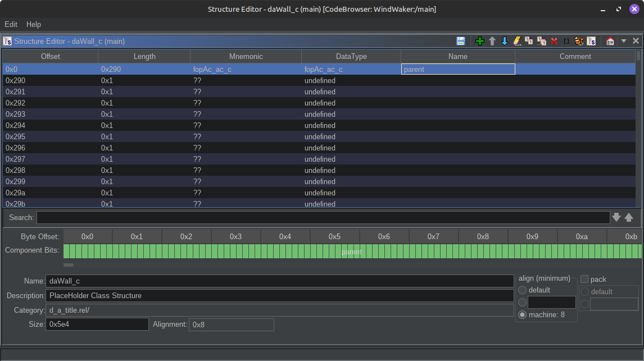
Task: Click the home icon in editor toolbar
Action: coord(610,41)
